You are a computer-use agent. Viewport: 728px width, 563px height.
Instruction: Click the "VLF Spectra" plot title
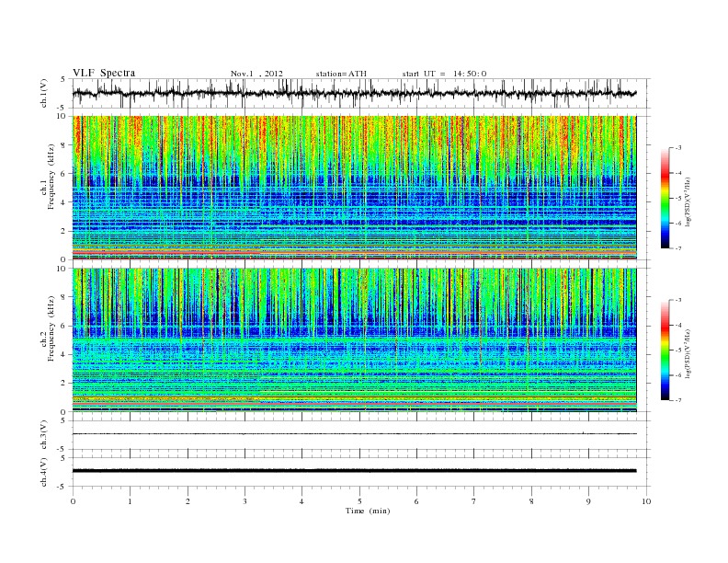click(104, 73)
